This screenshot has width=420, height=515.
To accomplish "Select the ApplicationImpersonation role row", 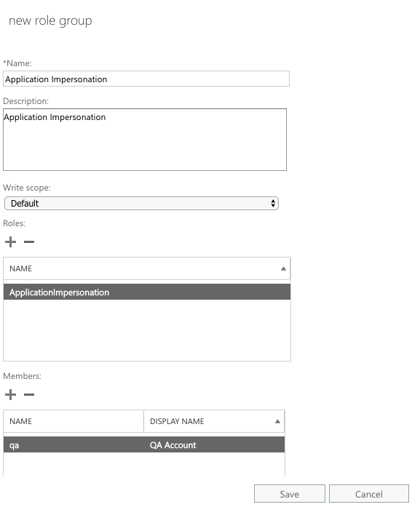I will (147, 292).
